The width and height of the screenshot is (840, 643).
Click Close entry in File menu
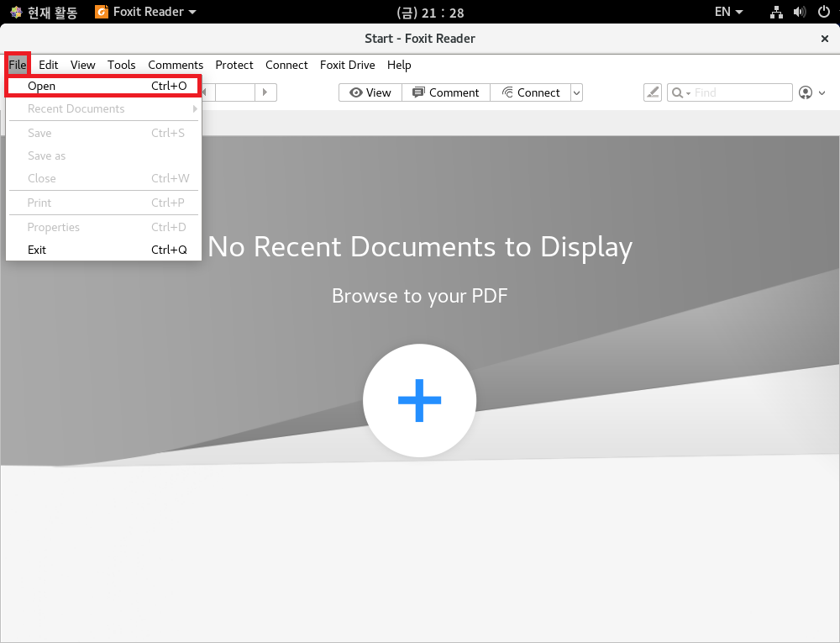pyautogui.click(x=103, y=178)
